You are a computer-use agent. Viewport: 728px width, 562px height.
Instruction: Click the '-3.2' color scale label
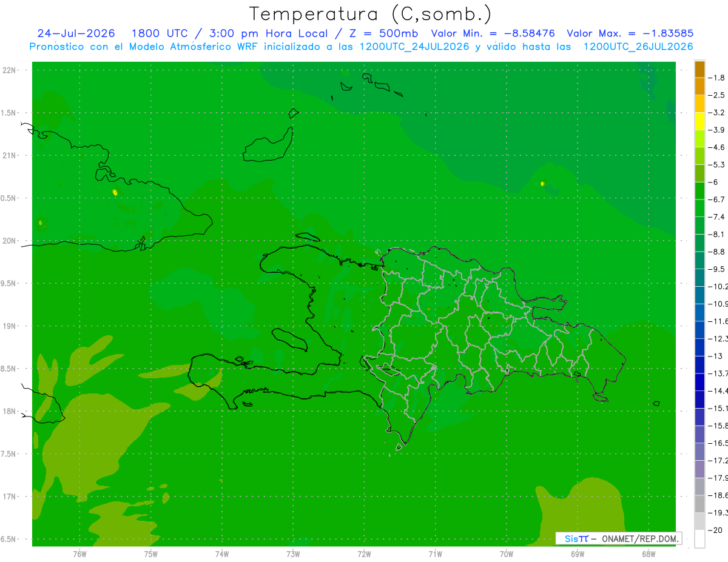point(716,113)
